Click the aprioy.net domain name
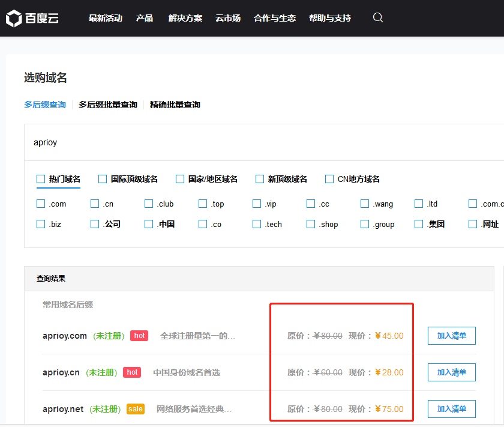Screen dimensions: 504x427 pyautogui.click(x=62, y=410)
